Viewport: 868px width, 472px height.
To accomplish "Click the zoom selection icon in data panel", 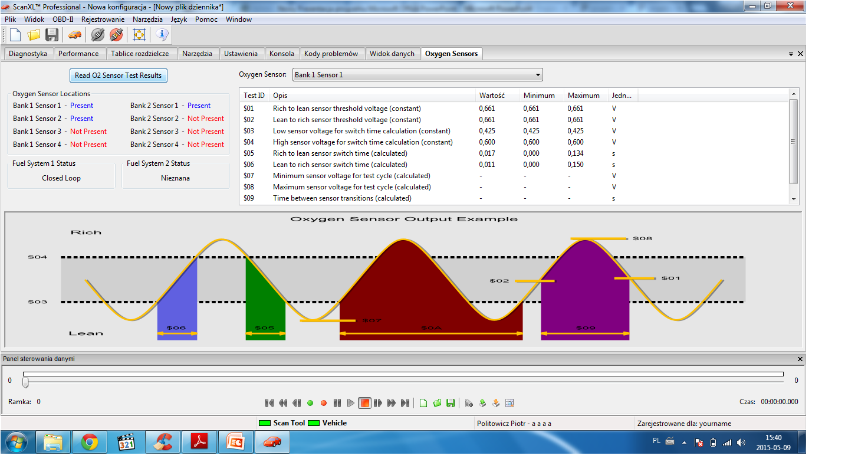I will coord(510,403).
